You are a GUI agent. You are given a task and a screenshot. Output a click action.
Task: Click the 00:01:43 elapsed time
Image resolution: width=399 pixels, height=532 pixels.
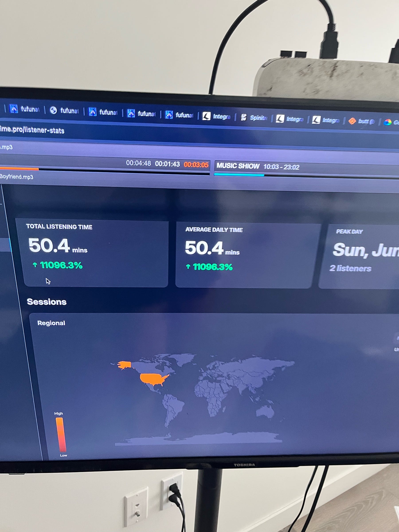pyautogui.click(x=167, y=164)
